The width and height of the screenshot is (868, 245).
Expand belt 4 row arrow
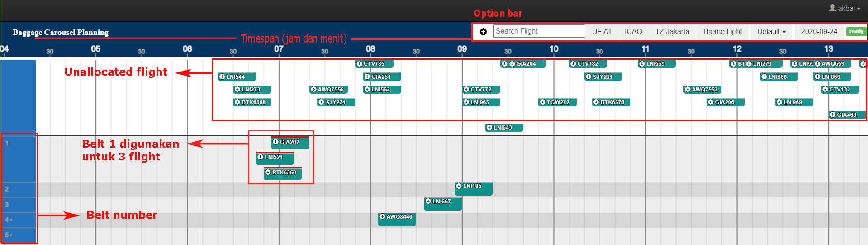tap(11, 220)
